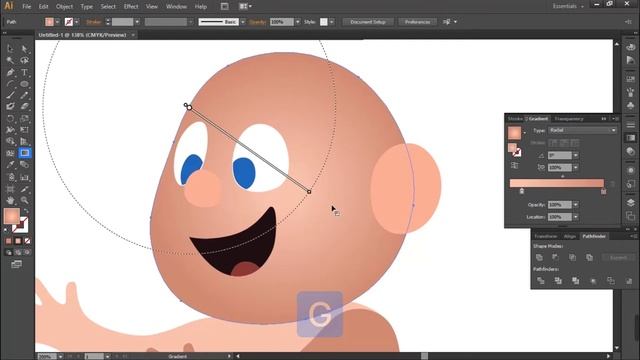Select the Selection tool (black arrow)
This screenshot has height=360, width=640.
click(x=10, y=49)
